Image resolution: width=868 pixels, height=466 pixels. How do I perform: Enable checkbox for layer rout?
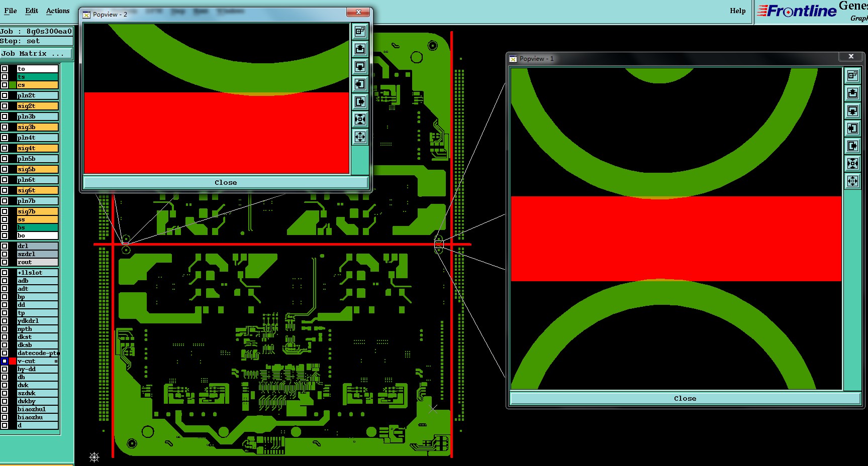tap(5, 262)
